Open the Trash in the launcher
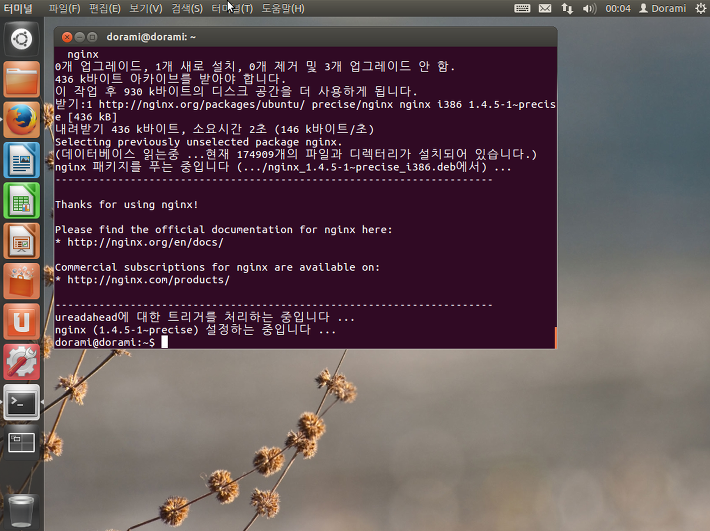710x531 pixels. tap(21, 512)
